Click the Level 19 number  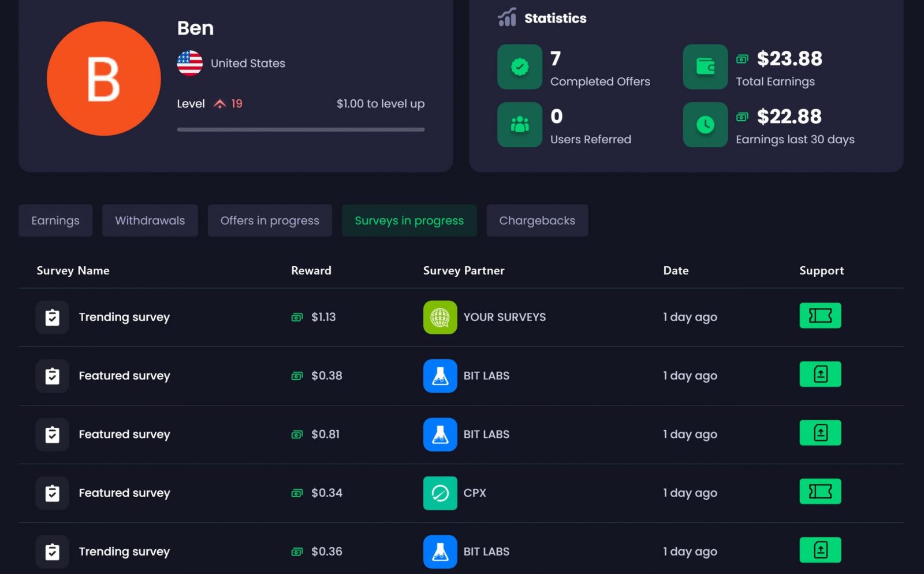pos(237,104)
